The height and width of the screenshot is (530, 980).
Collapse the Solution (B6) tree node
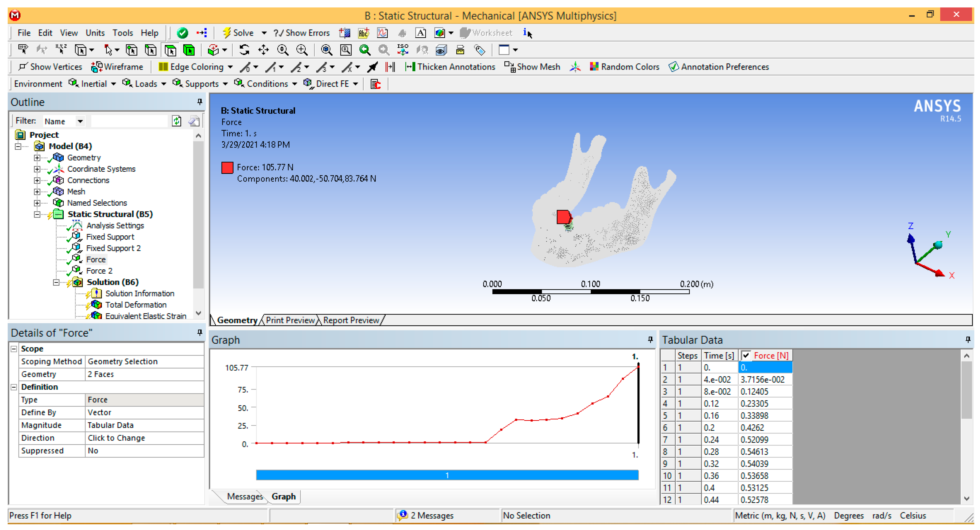pyautogui.click(x=56, y=282)
